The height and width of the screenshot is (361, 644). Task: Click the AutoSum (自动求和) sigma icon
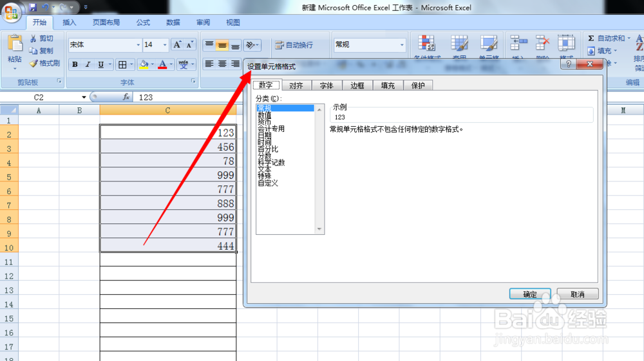pos(591,38)
